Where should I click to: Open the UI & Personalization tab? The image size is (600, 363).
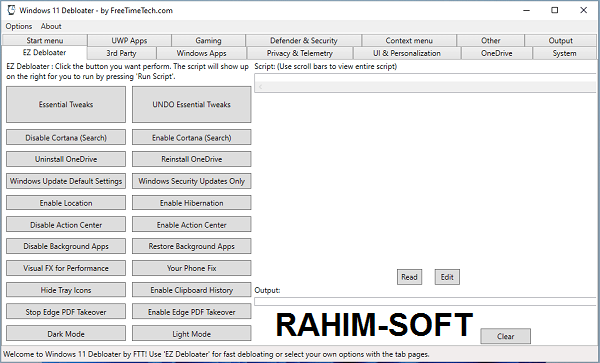tap(407, 53)
